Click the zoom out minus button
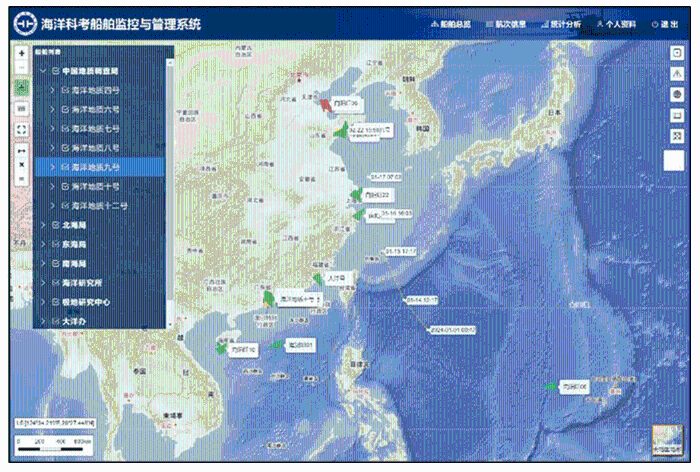This screenshot has height=472, width=700. 22,68
